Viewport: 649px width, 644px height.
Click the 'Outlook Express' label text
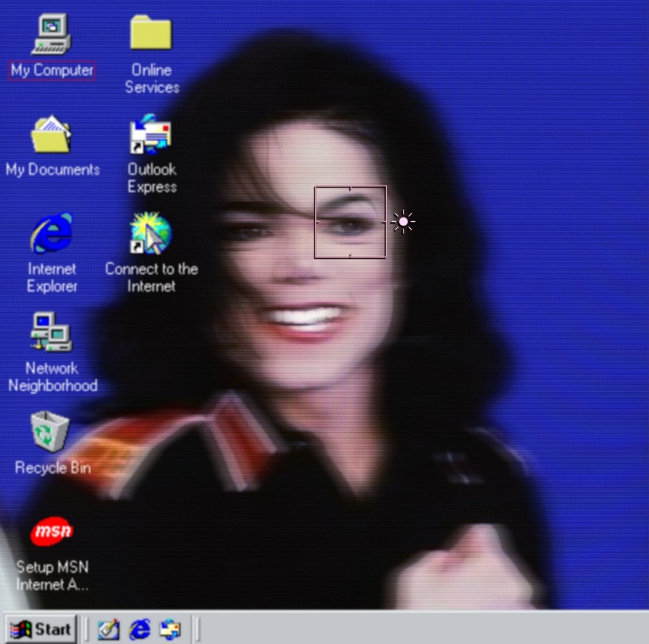click(x=152, y=178)
